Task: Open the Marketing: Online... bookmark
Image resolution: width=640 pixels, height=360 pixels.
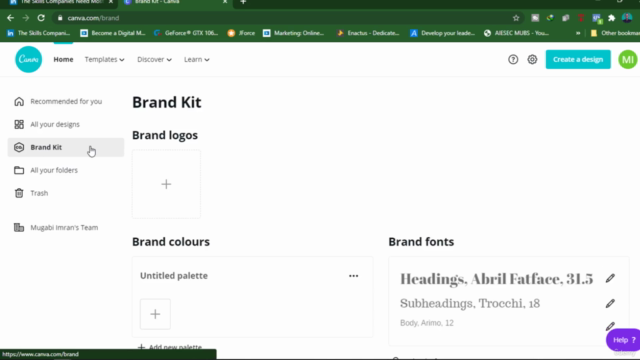Action: click(294, 33)
